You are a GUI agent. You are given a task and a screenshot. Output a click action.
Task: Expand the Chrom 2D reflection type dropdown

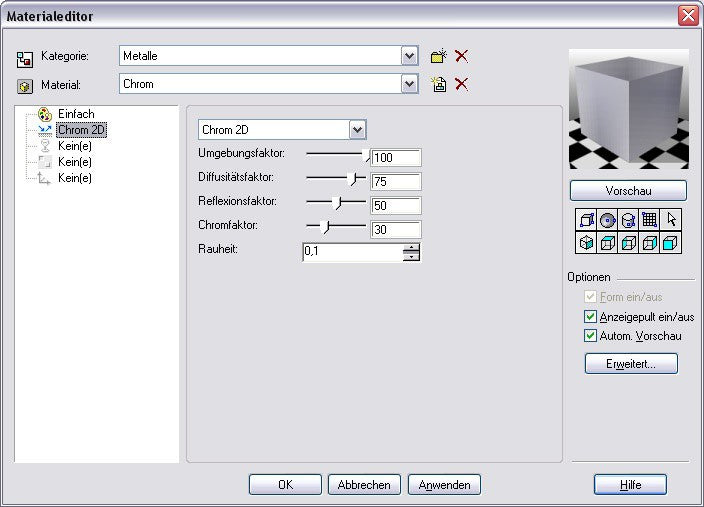(x=357, y=130)
